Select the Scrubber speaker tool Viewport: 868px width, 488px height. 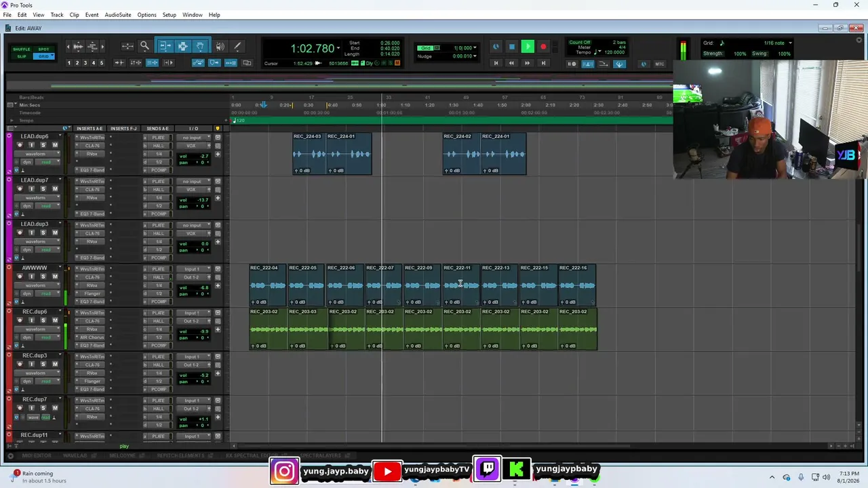click(220, 46)
